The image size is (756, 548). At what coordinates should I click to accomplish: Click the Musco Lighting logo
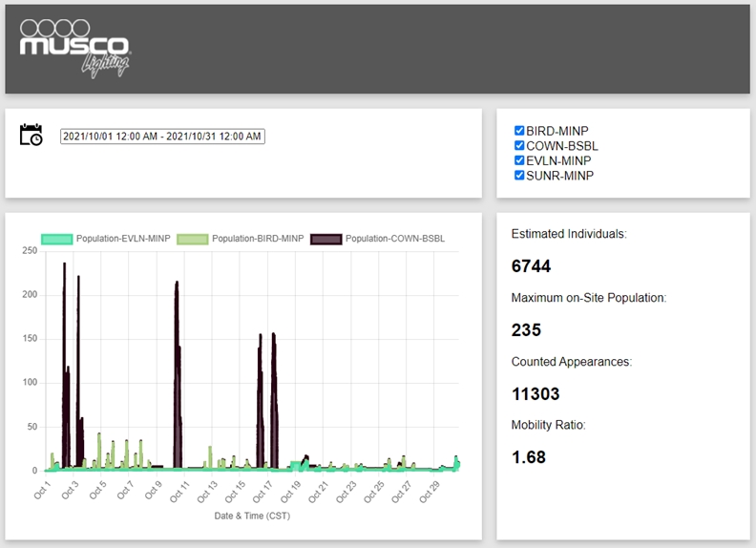[74, 47]
